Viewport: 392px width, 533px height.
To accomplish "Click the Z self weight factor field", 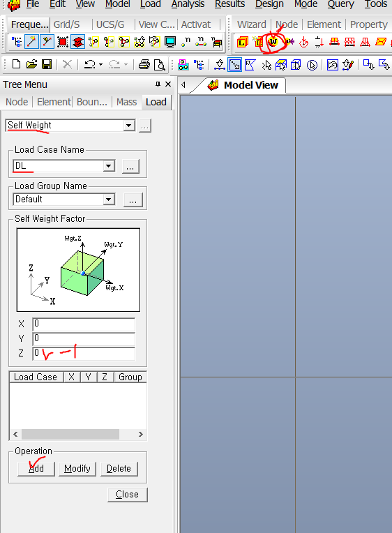I will pos(84,354).
